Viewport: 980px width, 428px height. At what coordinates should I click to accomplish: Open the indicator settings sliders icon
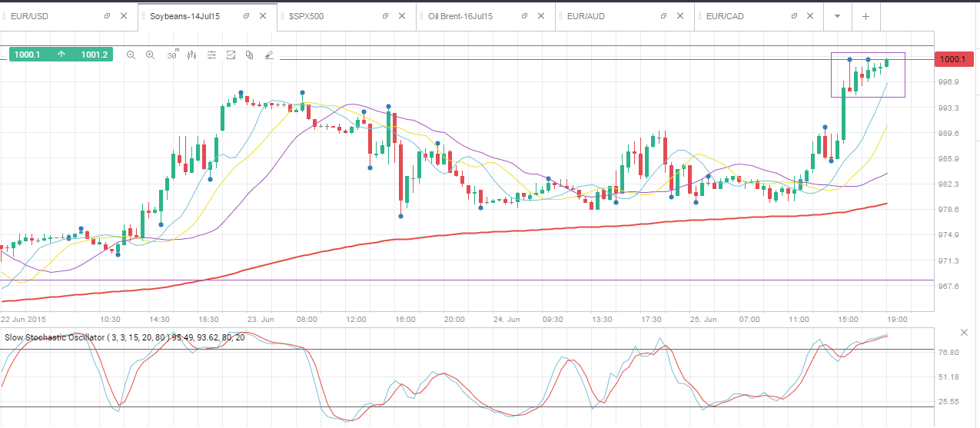tap(211, 55)
